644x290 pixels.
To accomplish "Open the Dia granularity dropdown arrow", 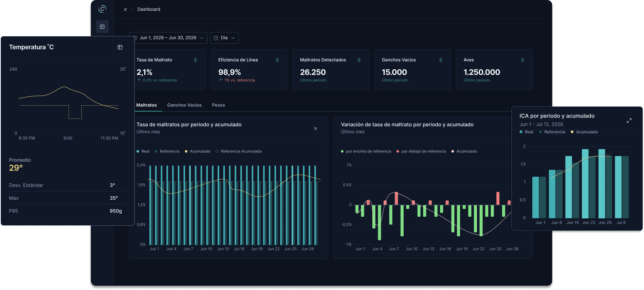I will tap(233, 38).
